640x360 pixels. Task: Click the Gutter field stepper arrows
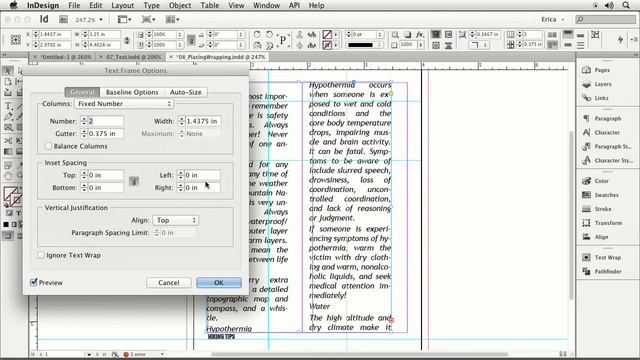[84, 133]
